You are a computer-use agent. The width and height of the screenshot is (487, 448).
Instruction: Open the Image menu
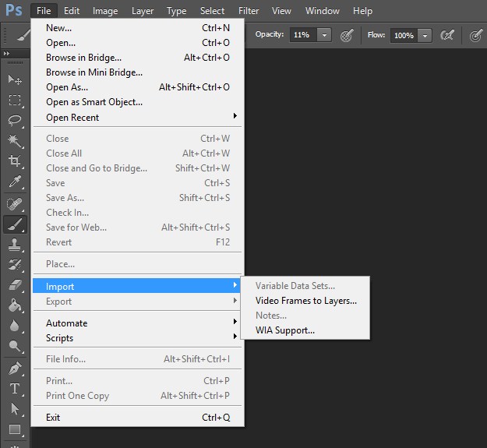(105, 11)
